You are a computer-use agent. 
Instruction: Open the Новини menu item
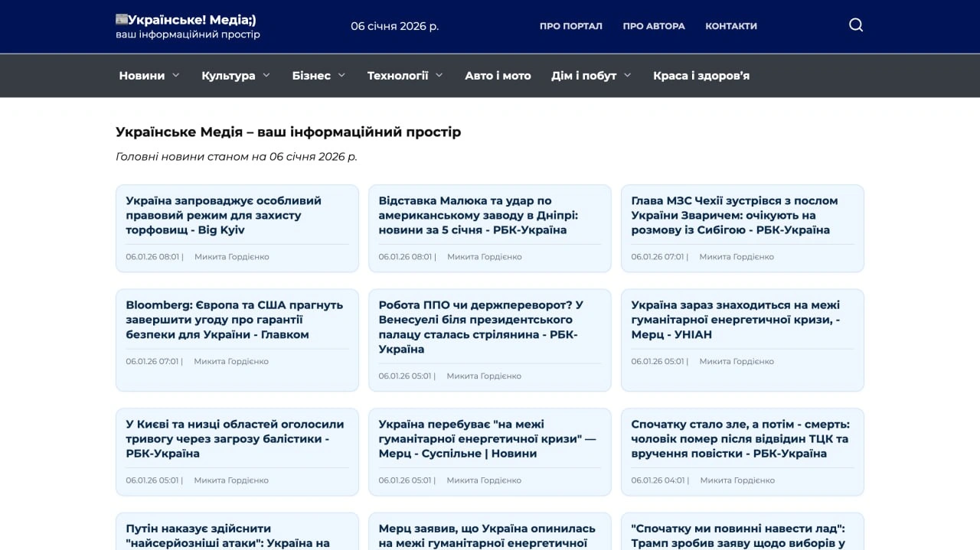pyautogui.click(x=142, y=76)
